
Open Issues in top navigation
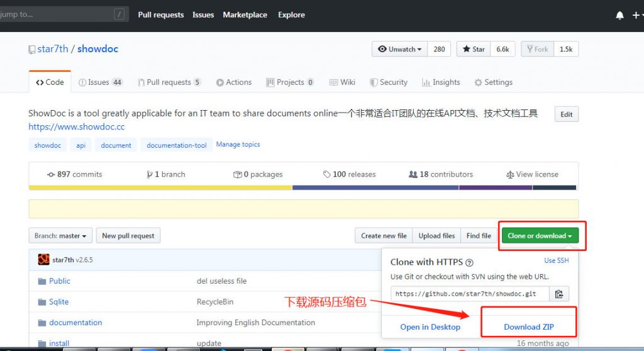(x=203, y=15)
